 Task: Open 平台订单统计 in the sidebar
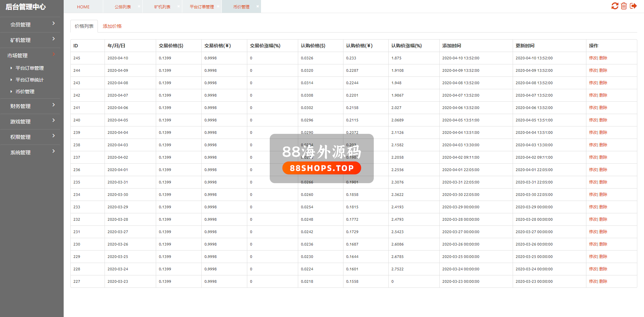(29, 80)
